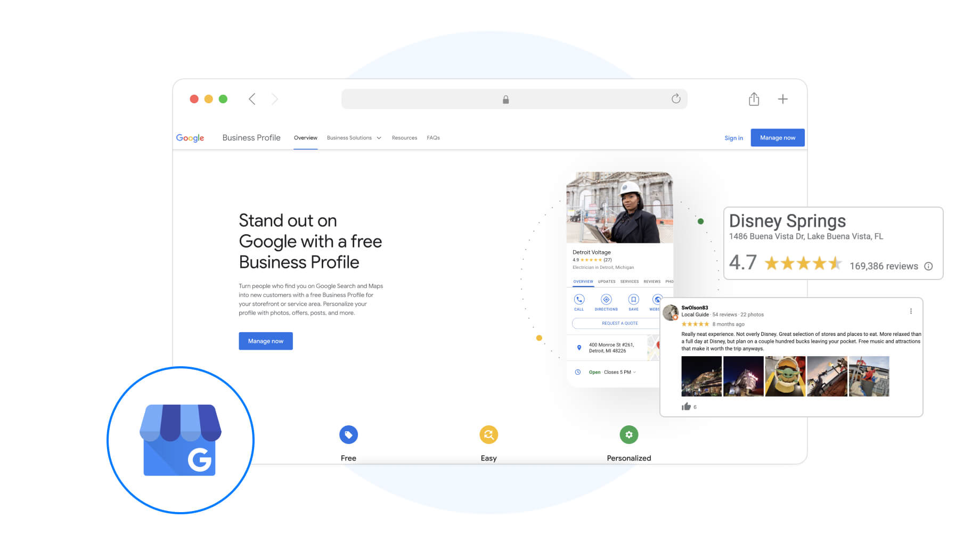Image resolution: width=980 pixels, height=543 pixels.
Task: Click the share icon in browser toolbar
Action: (754, 99)
